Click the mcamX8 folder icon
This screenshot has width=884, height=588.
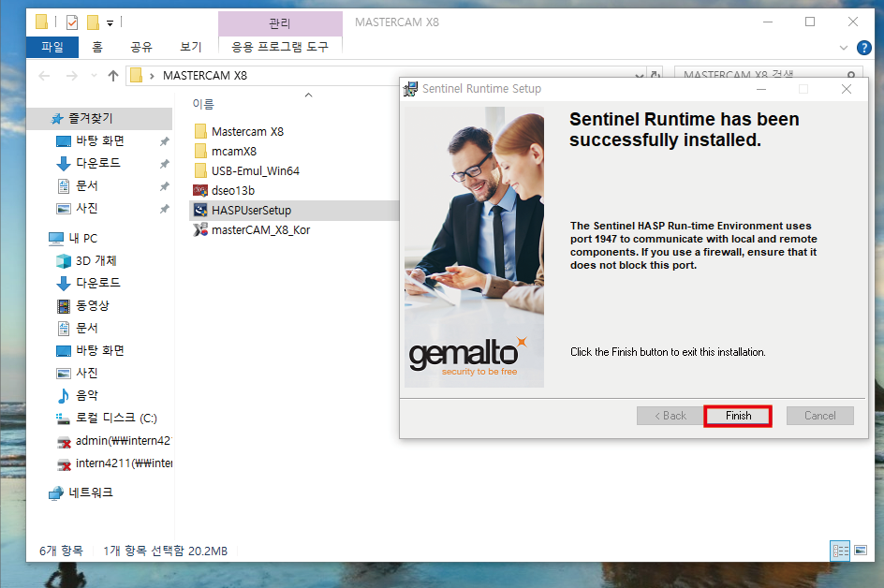pyautogui.click(x=200, y=151)
